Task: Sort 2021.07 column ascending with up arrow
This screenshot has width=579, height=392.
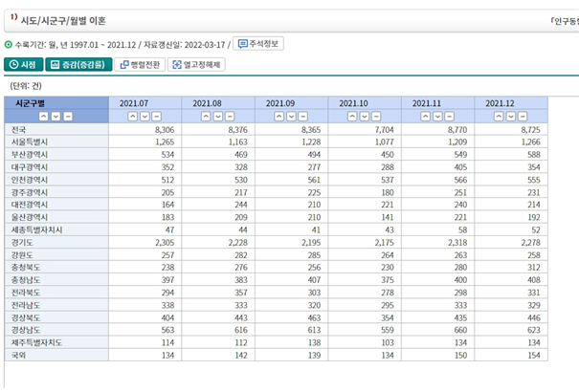Action: pyautogui.click(x=133, y=117)
